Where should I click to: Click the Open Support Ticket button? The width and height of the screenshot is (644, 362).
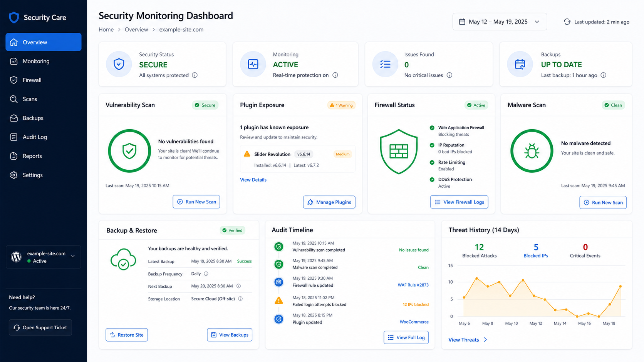pyautogui.click(x=40, y=327)
